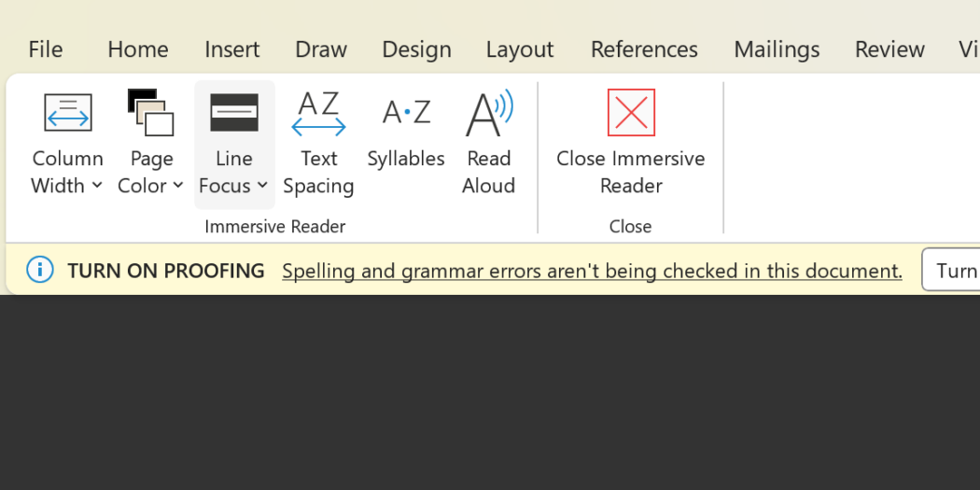Click the Column Width icon
Screen dimensions: 980x490
click(x=67, y=113)
